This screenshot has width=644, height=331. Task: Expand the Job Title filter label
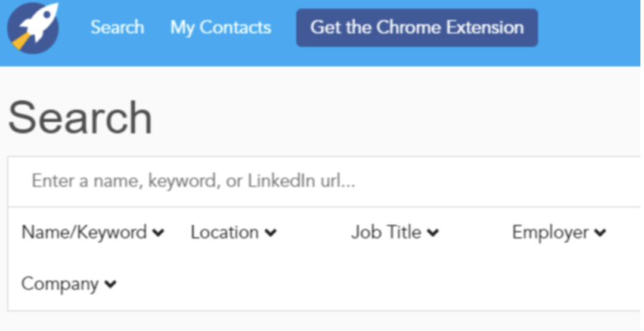(x=386, y=232)
